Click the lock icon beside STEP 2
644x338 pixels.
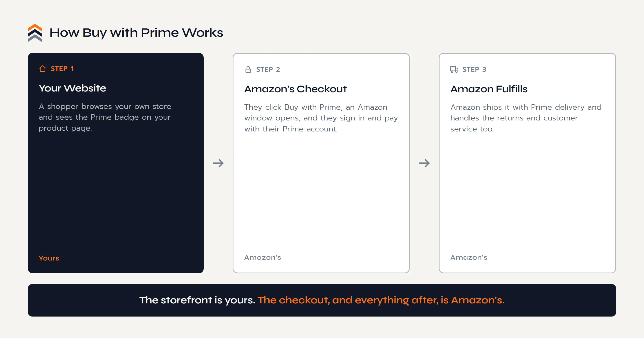pyautogui.click(x=248, y=70)
